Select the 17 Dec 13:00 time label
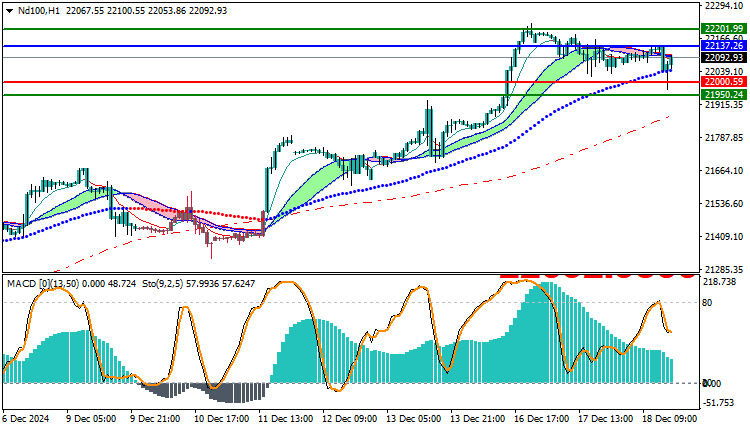 tap(606, 419)
